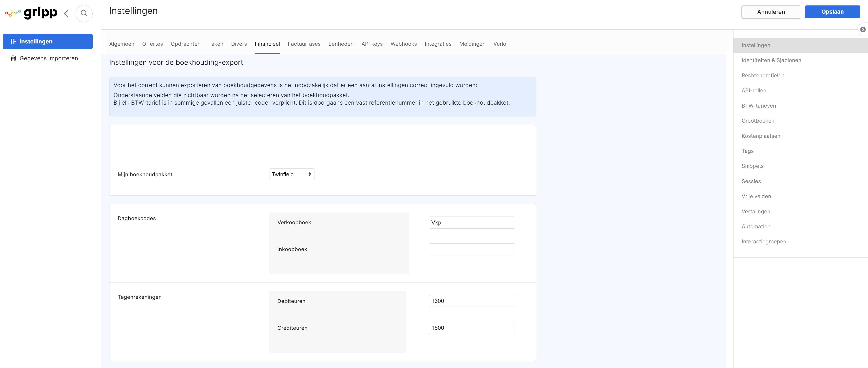Open API-rollen in right panel
This screenshot has height=368, width=868.
(754, 91)
